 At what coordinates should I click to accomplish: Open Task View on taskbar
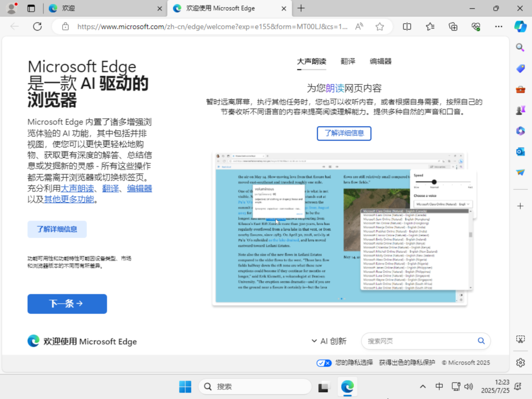(323, 387)
